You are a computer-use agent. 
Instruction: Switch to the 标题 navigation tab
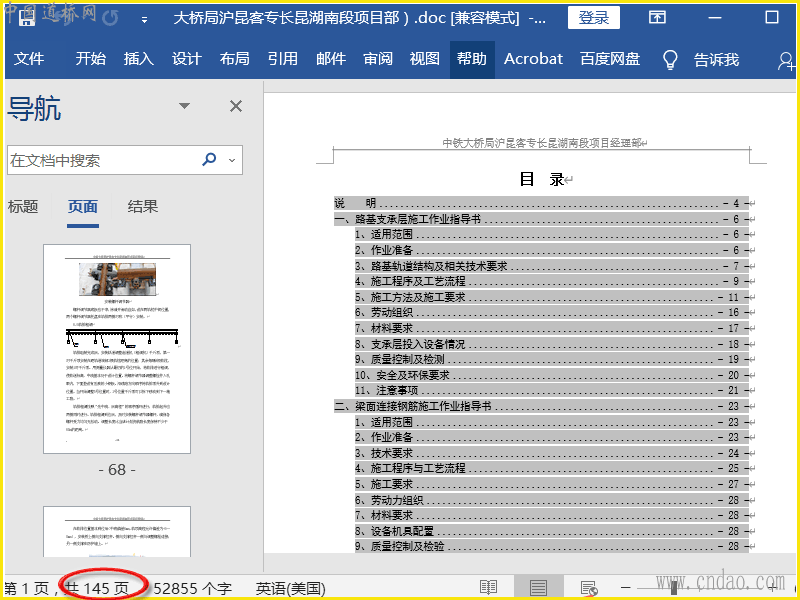23,207
